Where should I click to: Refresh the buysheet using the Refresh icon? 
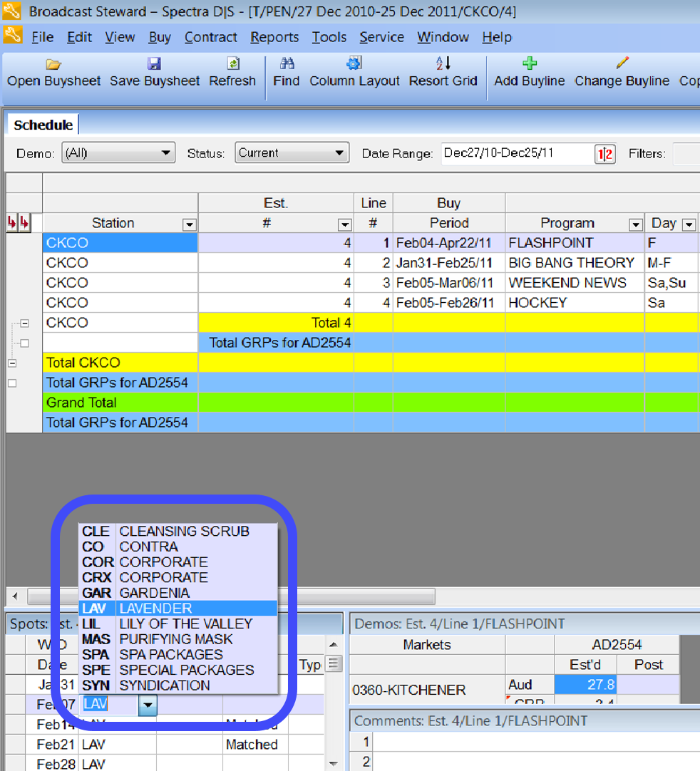[x=232, y=63]
